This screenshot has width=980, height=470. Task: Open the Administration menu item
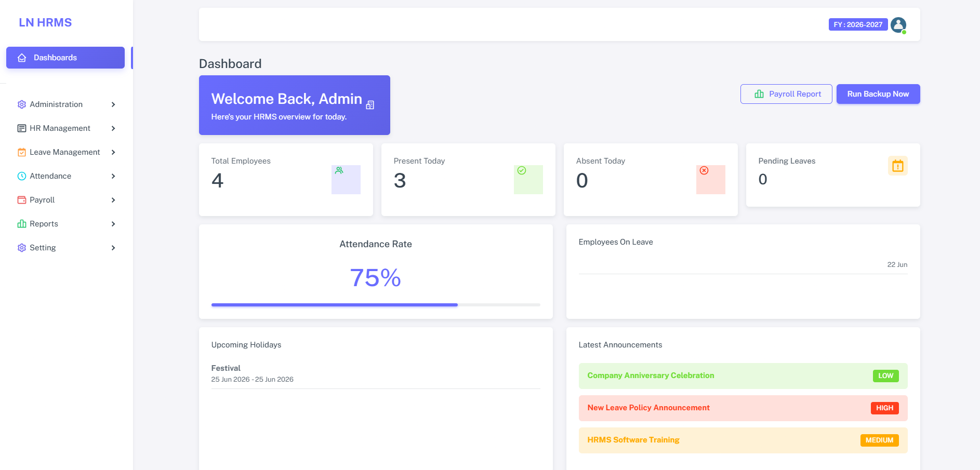tap(65, 104)
